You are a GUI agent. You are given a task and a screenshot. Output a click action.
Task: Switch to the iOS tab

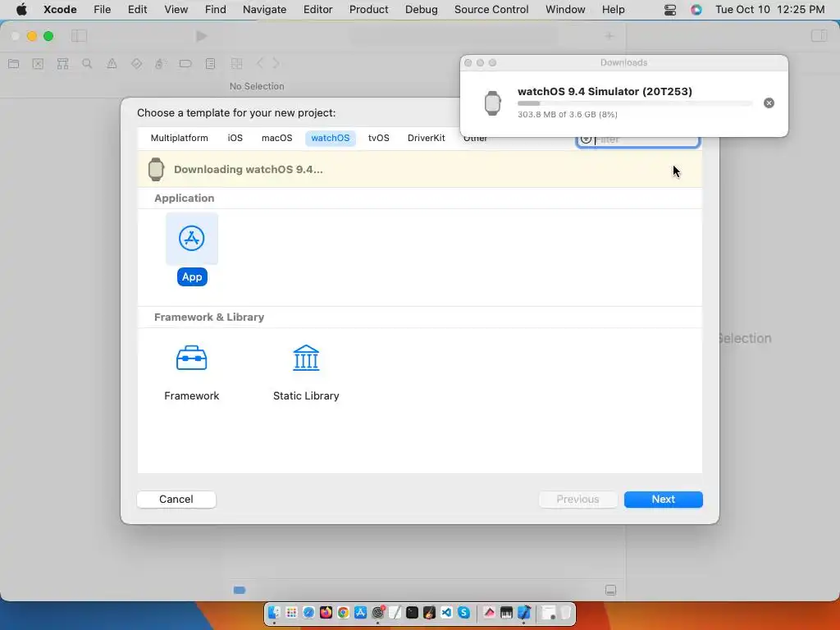pyautogui.click(x=235, y=138)
